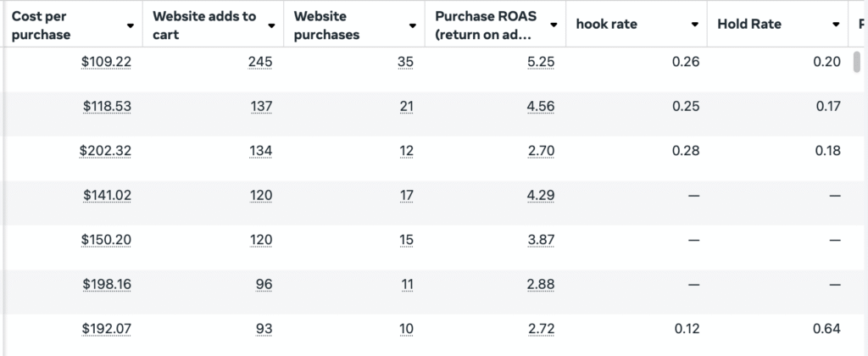Click the $141.02 cost per purchase value
868x356 pixels.
coord(108,196)
